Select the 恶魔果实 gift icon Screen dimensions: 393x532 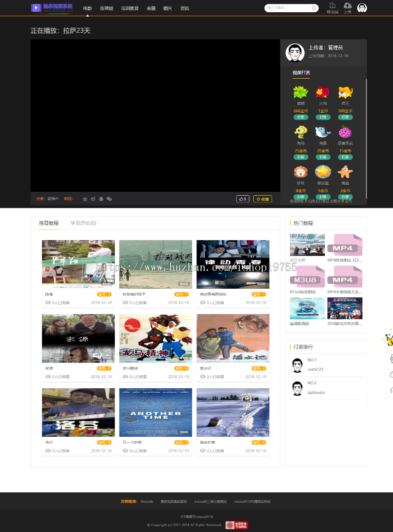(345, 132)
